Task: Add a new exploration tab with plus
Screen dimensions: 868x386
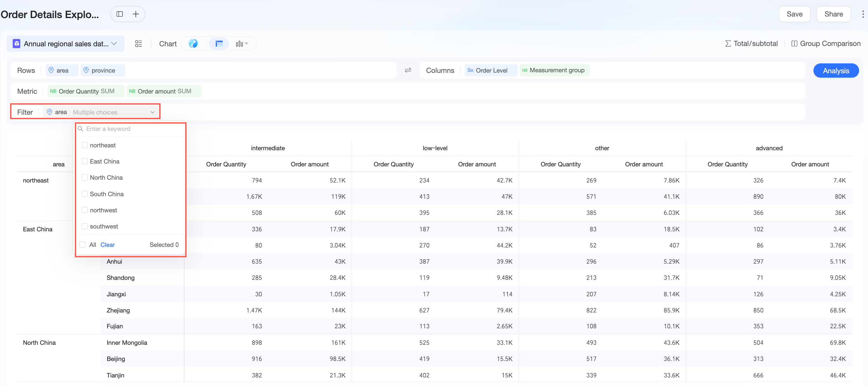Action: click(136, 14)
